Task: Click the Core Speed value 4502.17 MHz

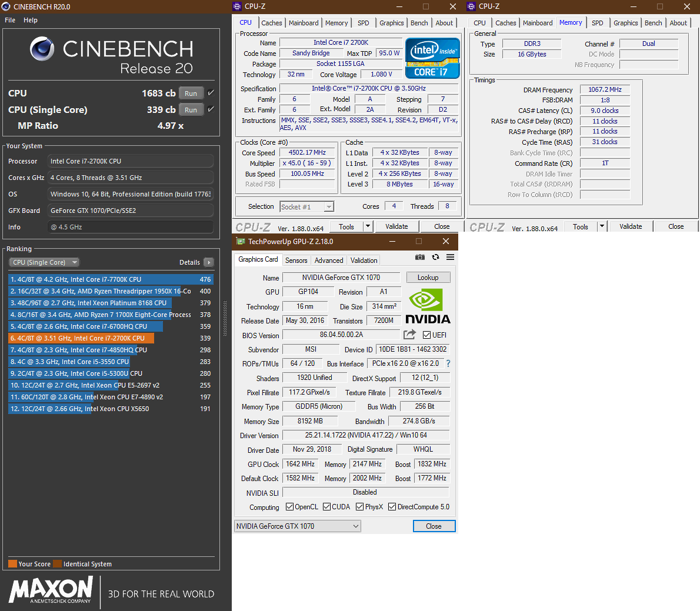Action: coord(307,153)
